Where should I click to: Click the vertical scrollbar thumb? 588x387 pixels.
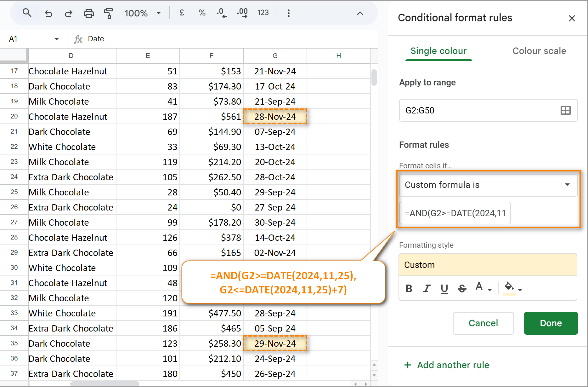tap(374, 78)
